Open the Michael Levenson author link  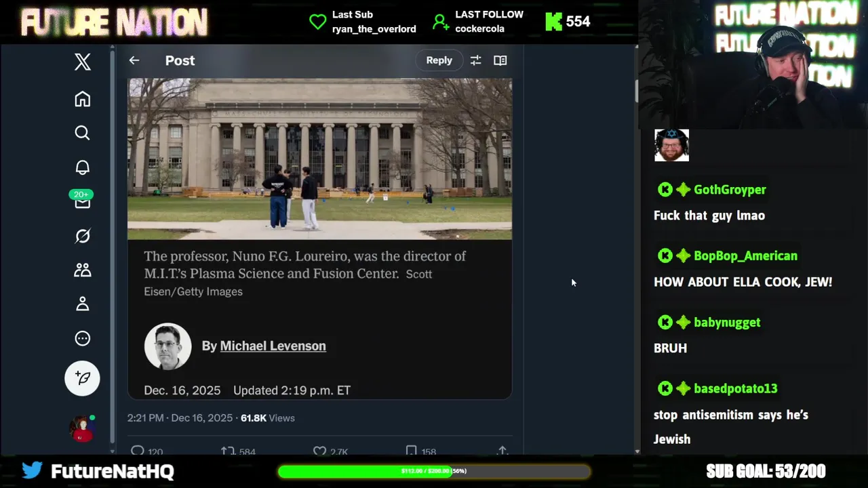(273, 346)
